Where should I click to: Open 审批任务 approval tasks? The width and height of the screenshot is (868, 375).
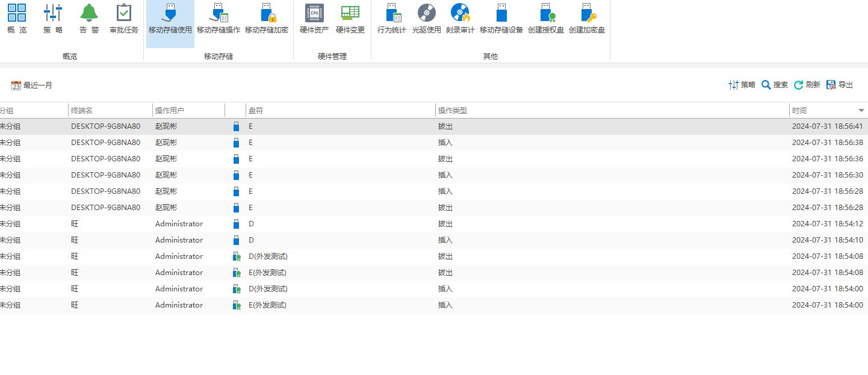(124, 19)
